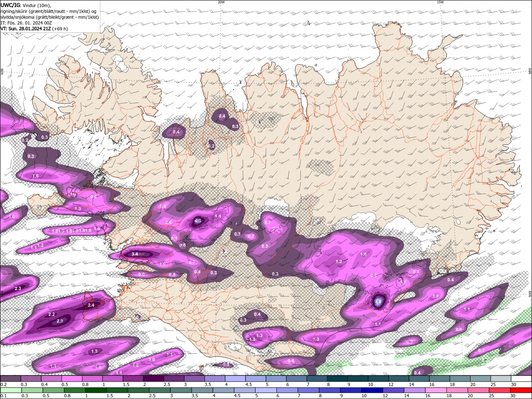This screenshot has width=532, height=399.
Task: Select upper legend swatch between 9 and 10
Action: pos(357,379)
